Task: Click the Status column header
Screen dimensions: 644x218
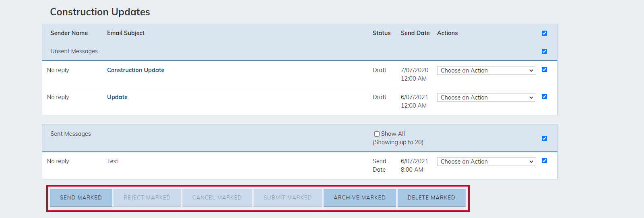Action: [x=382, y=33]
